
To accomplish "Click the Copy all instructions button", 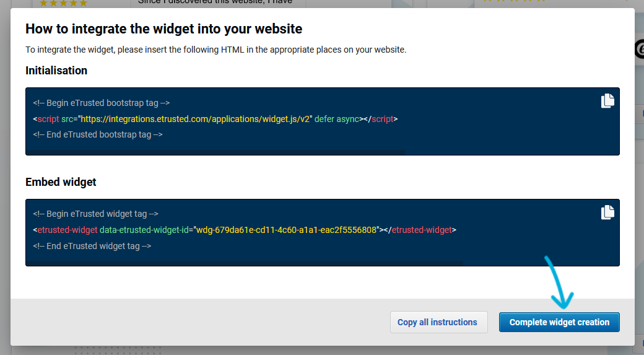I will click(x=438, y=322).
